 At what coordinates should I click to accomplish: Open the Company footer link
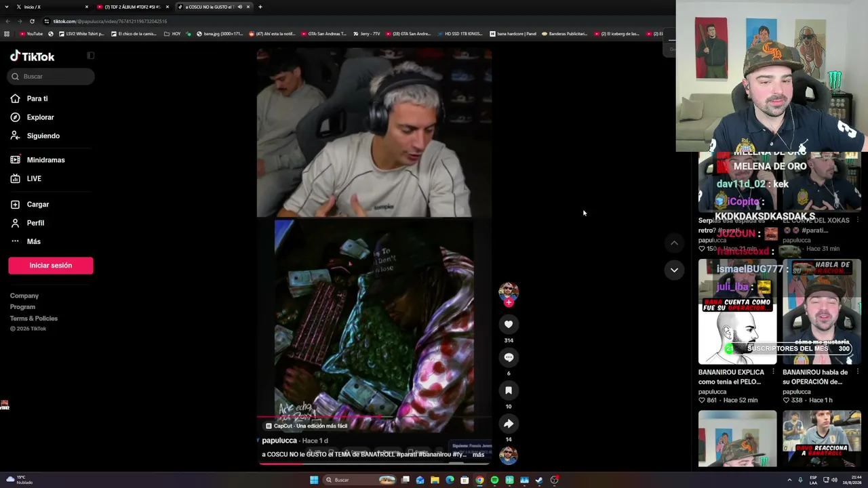point(24,296)
